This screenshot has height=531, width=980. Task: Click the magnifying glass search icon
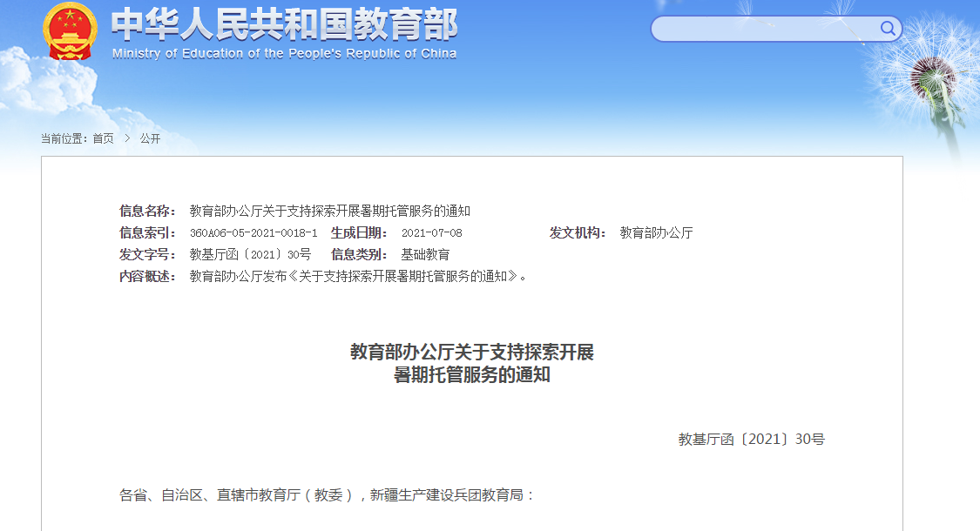coord(888,29)
